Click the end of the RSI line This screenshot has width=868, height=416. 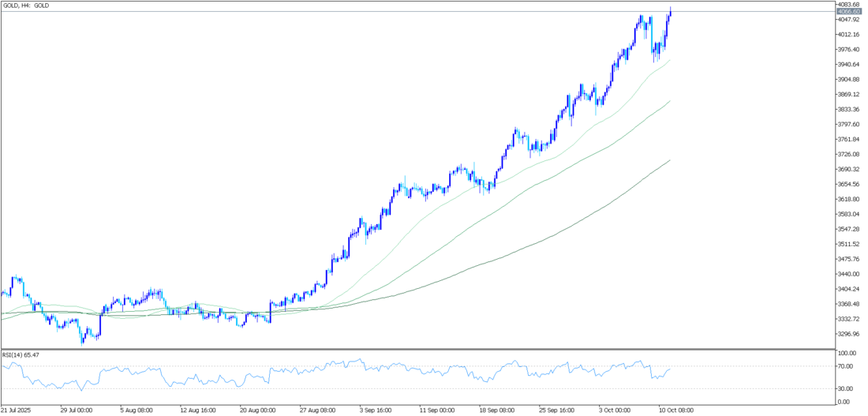click(x=670, y=369)
